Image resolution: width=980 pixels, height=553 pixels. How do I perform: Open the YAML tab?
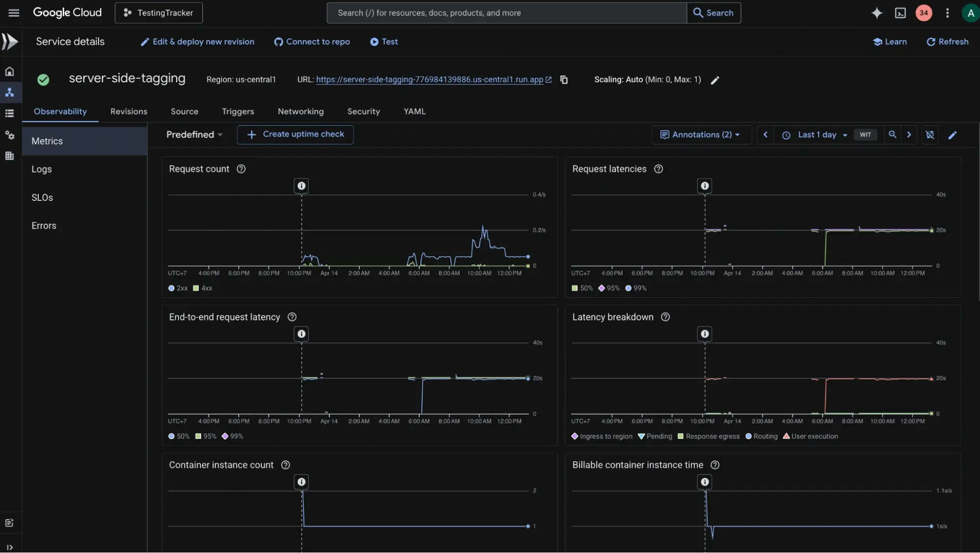point(414,111)
